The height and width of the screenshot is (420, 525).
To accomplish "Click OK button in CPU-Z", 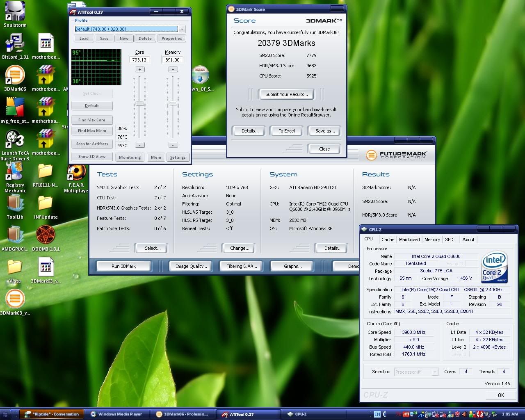I will coord(501,395).
